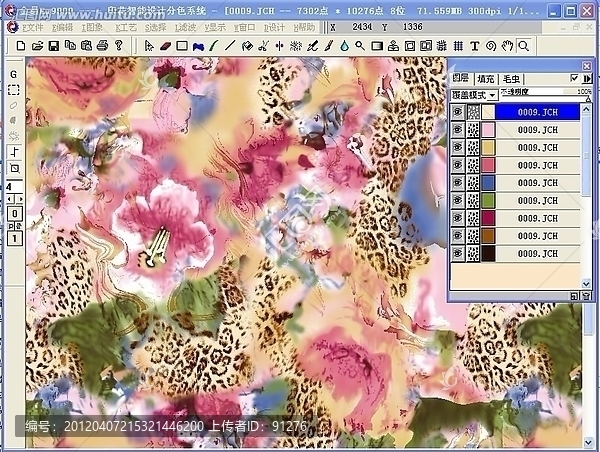Toggle visibility of the blue layer

[x=458, y=183]
